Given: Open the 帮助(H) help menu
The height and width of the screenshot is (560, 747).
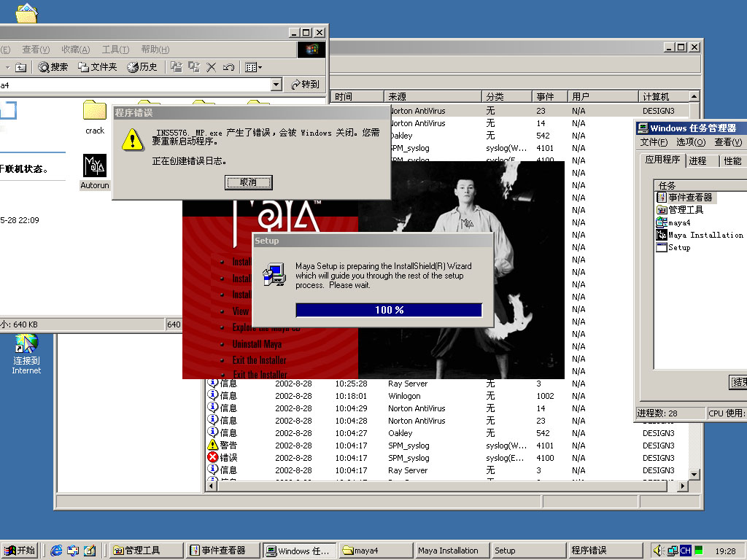Looking at the screenshot, I should tap(155, 50).
